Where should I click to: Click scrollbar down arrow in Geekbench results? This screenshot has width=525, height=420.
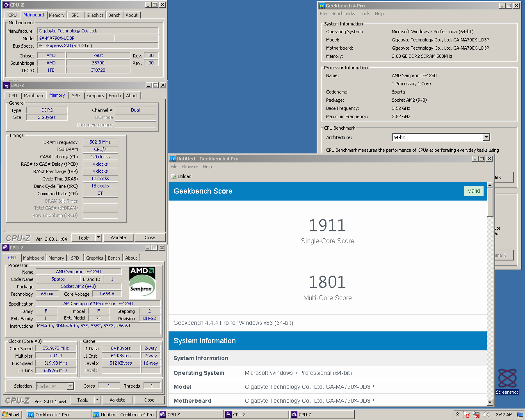[490, 403]
